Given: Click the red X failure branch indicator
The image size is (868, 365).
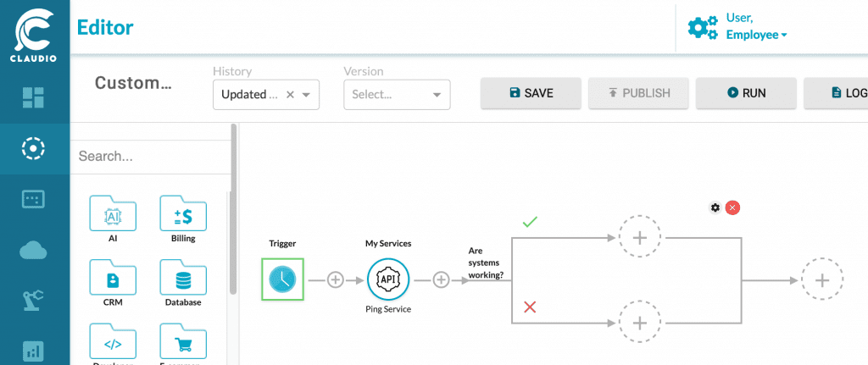Looking at the screenshot, I should coord(530,307).
